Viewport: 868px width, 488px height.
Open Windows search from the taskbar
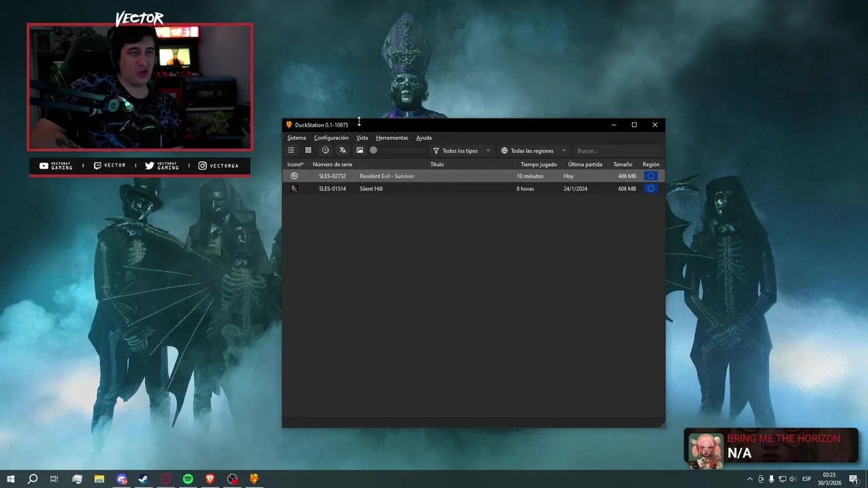click(33, 479)
